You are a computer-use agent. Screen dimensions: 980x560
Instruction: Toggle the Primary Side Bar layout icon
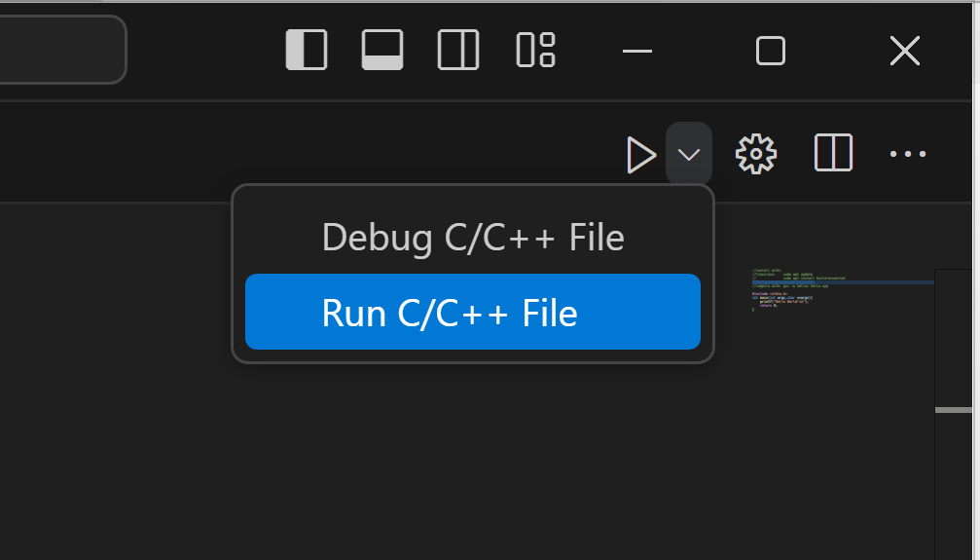(306, 50)
